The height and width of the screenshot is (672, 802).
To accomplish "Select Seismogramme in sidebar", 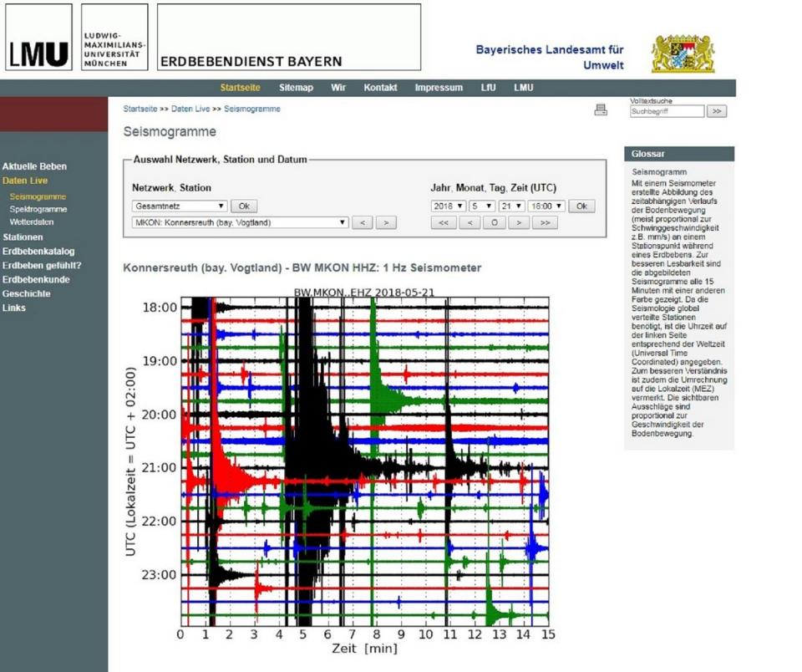I will [x=38, y=196].
